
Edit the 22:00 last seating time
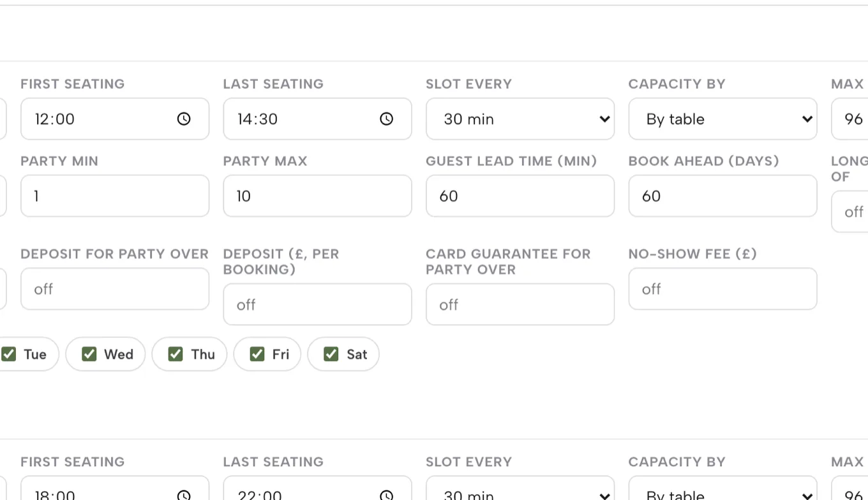pyautogui.click(x=317, y=489)
